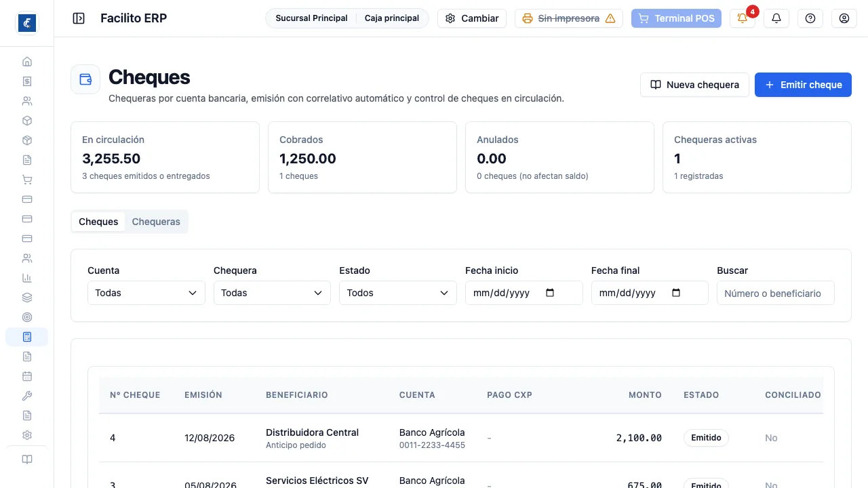Click the highlighted calculator icon in sidebar
Image resolution: width=868 pixels, height=488 pixels.
pos(27,337)
